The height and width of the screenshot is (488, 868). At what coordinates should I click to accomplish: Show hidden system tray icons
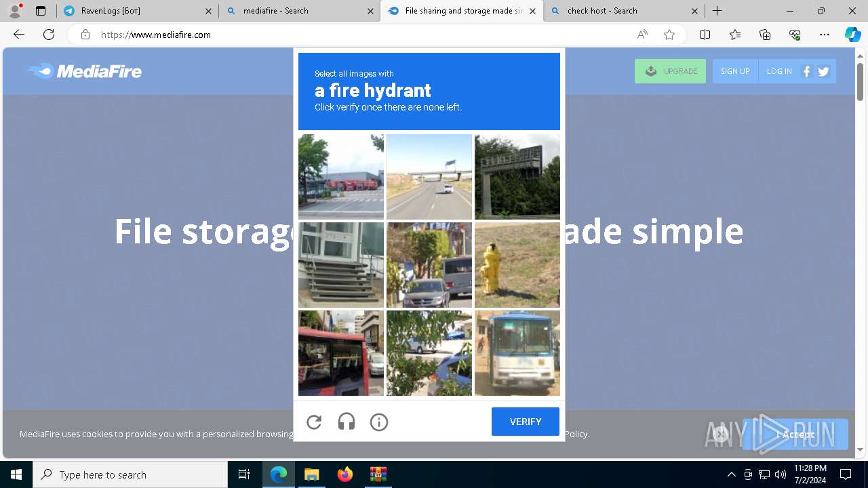pos(731,474)
